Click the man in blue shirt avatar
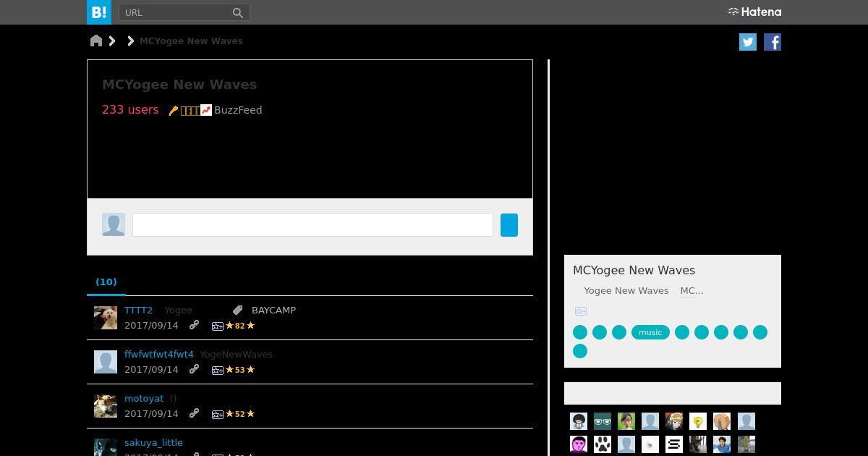Image resolution: width=868 pixels, height=456 pixels. click(x=722, y=444)
